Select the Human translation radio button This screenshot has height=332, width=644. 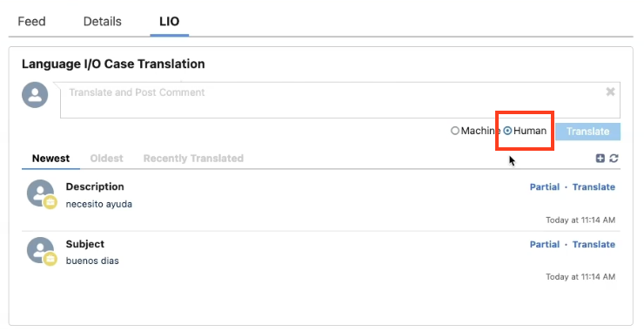pyautogui.click(x=507, y=131)
